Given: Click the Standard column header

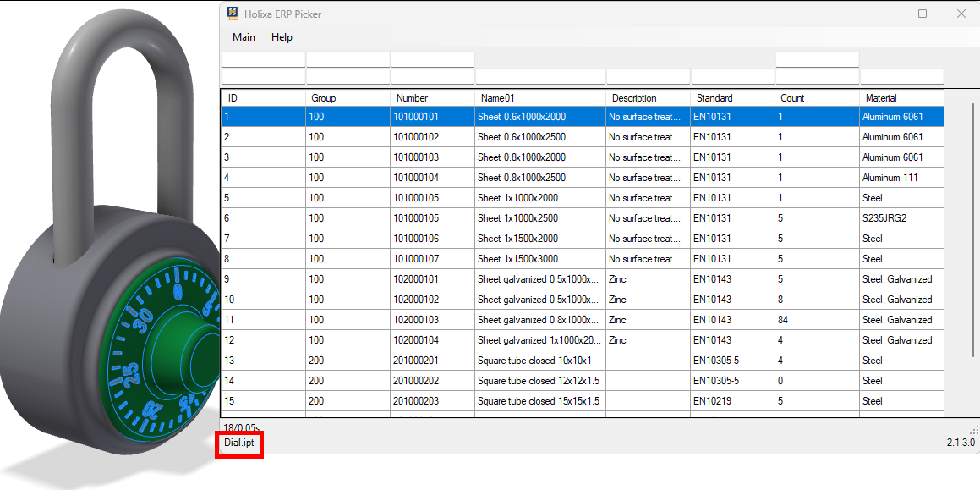Looking at the screenshot, I should [x=732, y=98].
